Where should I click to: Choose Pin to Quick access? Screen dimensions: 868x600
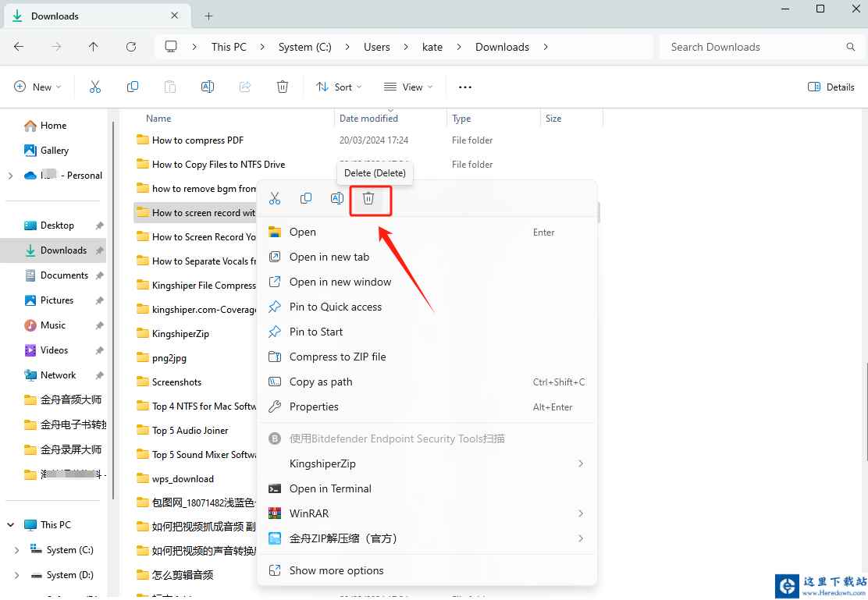427,307
